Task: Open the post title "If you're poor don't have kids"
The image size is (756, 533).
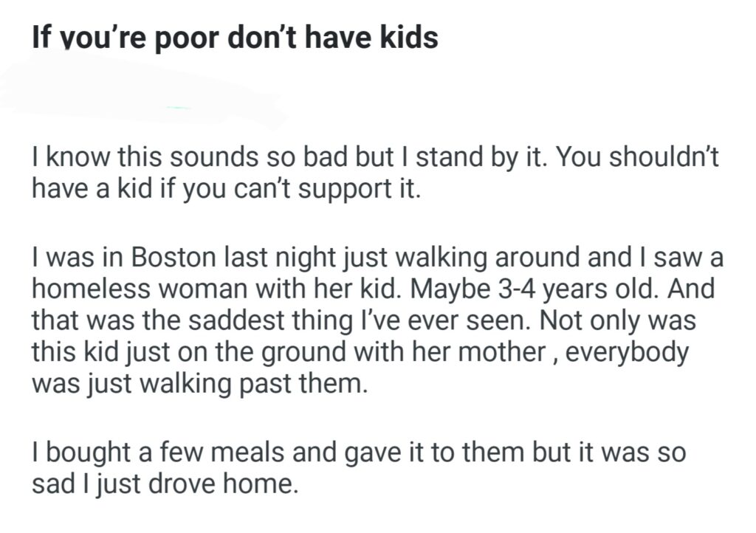Action: [x=235, y=36]
